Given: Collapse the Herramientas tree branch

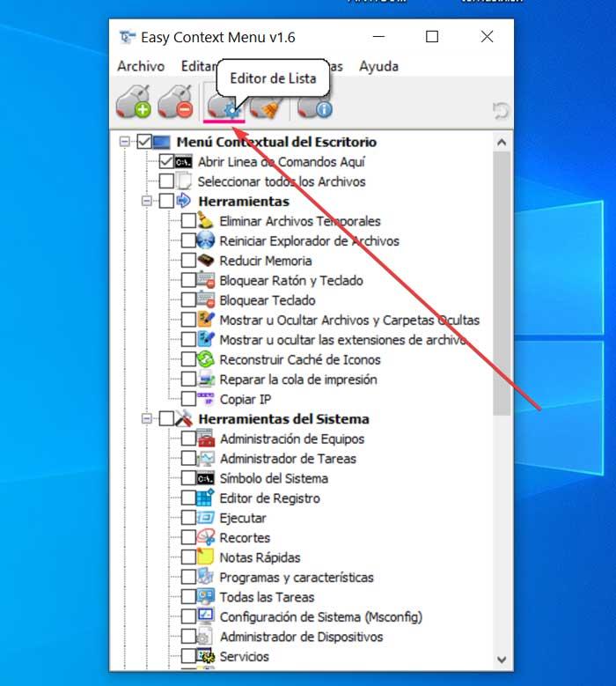Looking at the screenshot, I should (x=147, y=201).
